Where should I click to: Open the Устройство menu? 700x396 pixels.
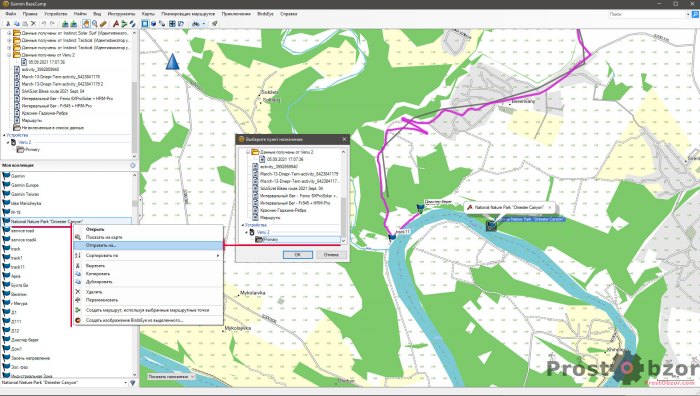click(55, 14)
